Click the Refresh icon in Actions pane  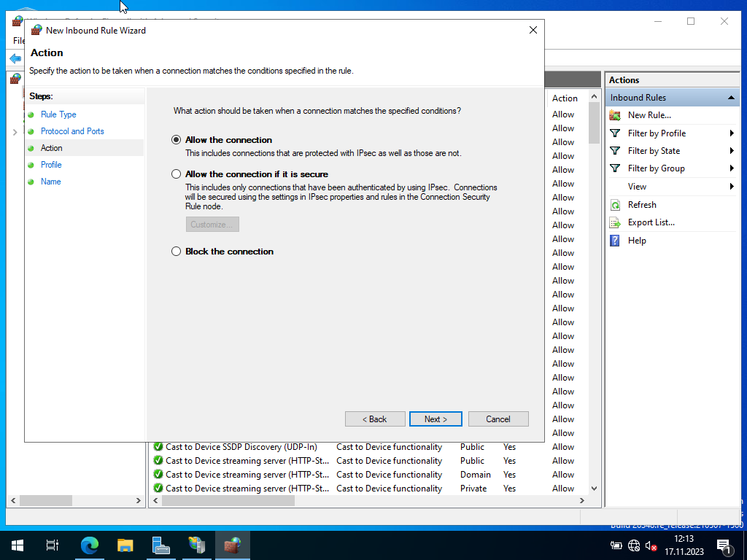(x=615, y=205)
